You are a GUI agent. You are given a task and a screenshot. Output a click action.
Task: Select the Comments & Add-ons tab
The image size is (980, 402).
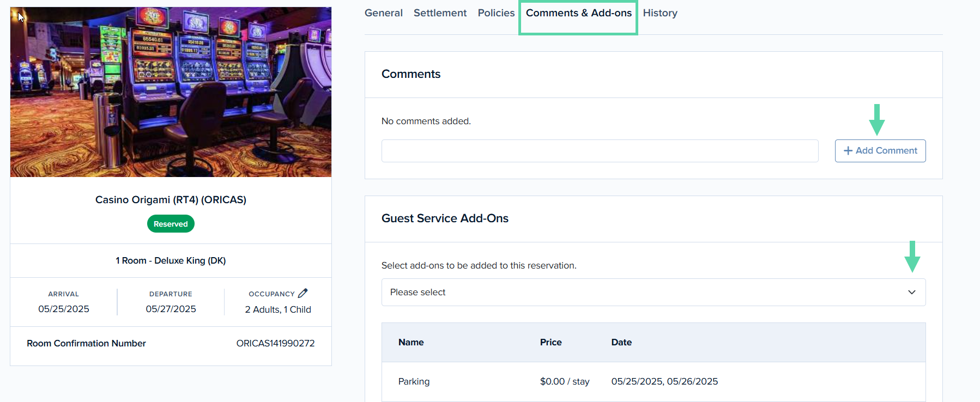pos(579,13)
